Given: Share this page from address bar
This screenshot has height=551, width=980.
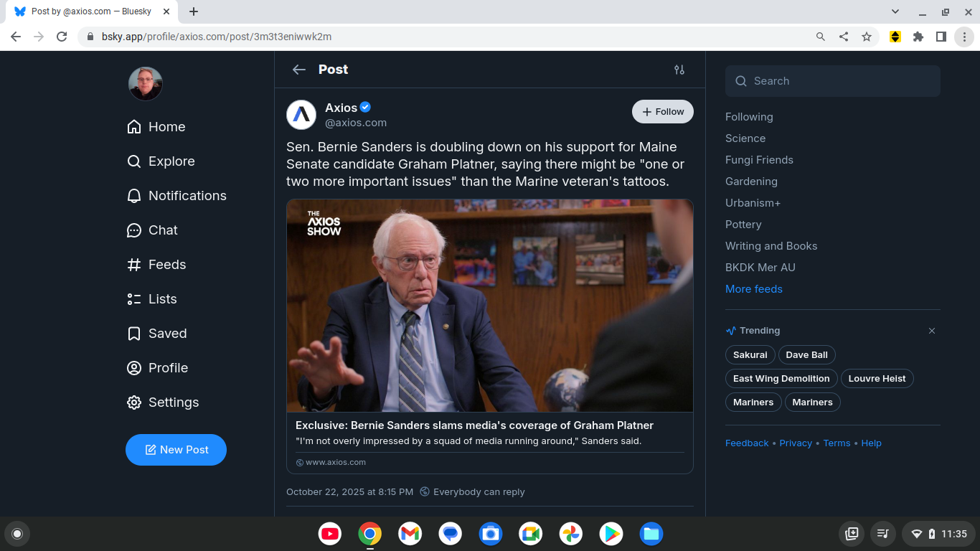Looking at the screenshot, I should coord(844,37).
